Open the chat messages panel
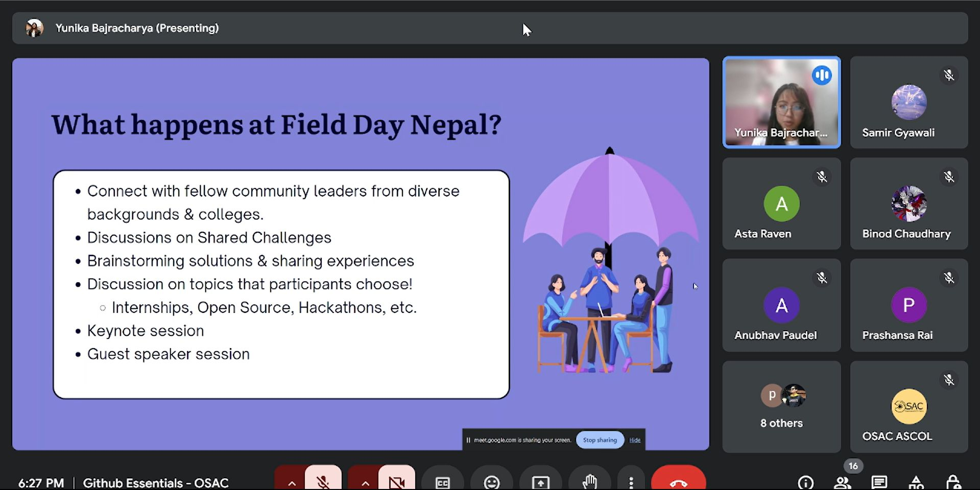The width and height of the screenshot is (980, 490). coord(879,482)
